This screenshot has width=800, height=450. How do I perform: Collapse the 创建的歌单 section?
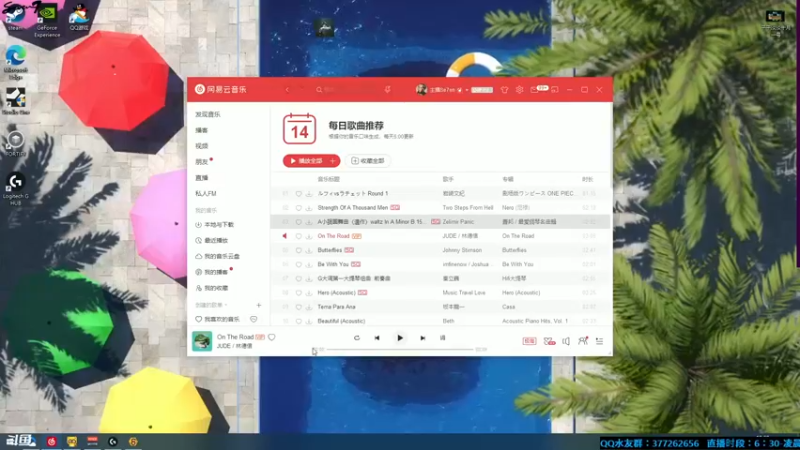click(226, 305)
